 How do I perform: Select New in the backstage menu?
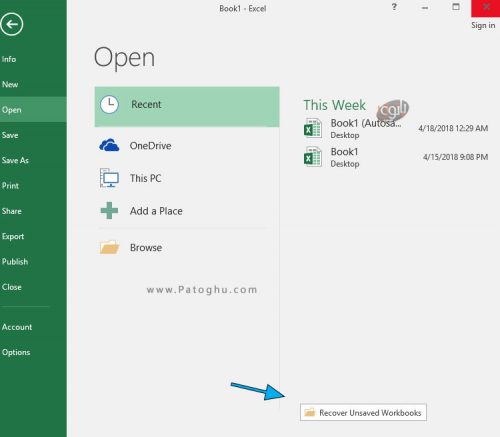[10, 84]
